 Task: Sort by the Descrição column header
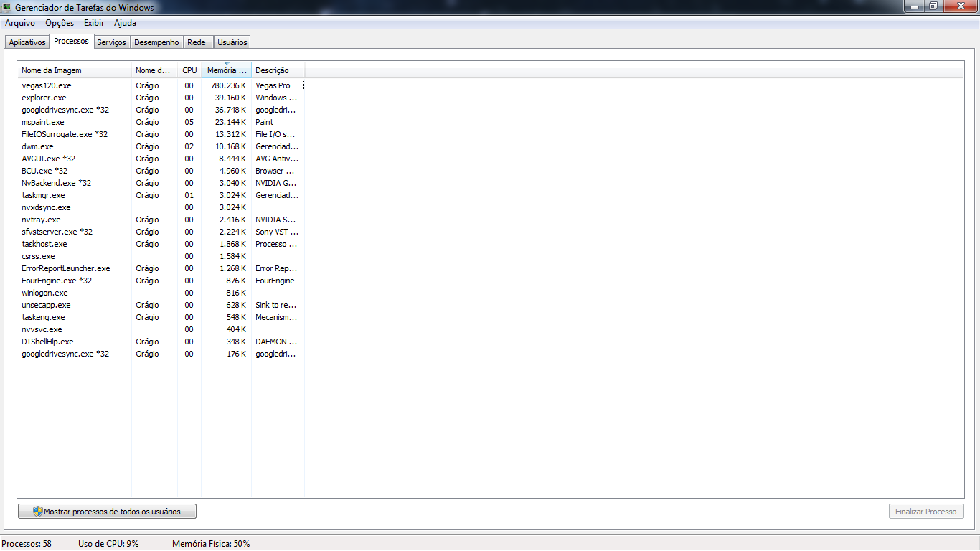click(278, 70)
